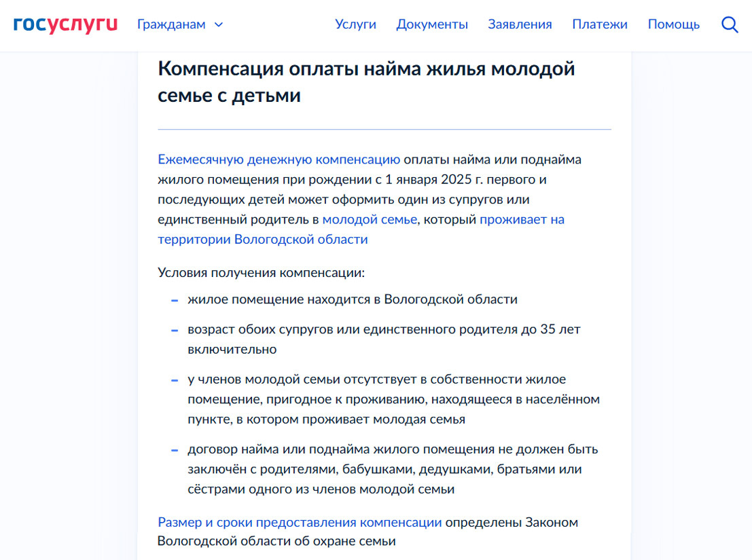Go to the Платежи section
Screen dimensions: 752x560
600,24
